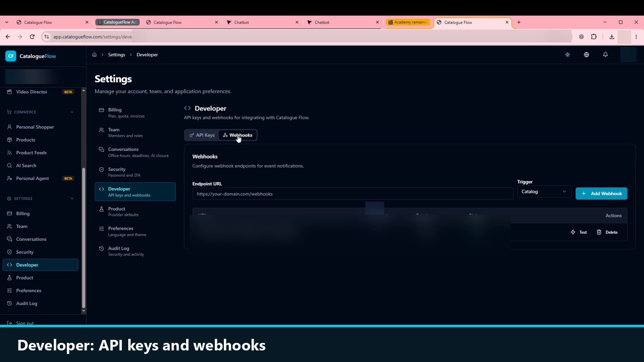Open a new browser tab
The width and height of the screenshot is (644, 362).
point(519,22)
